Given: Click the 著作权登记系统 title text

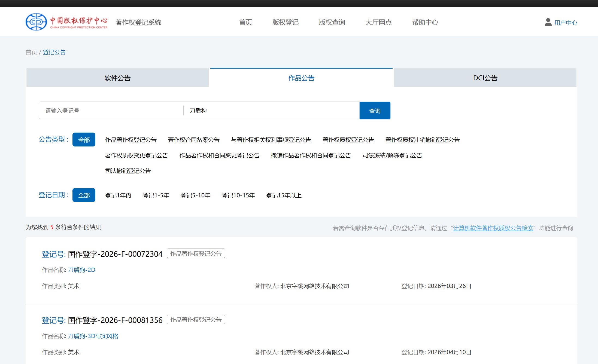Looking at the screenshot, I should click(138, 22).
